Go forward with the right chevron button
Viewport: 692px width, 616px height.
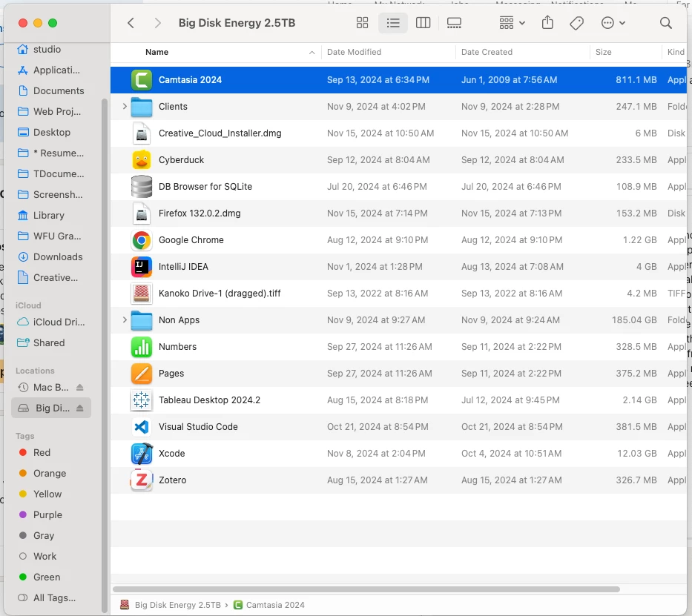pos(157,23)
